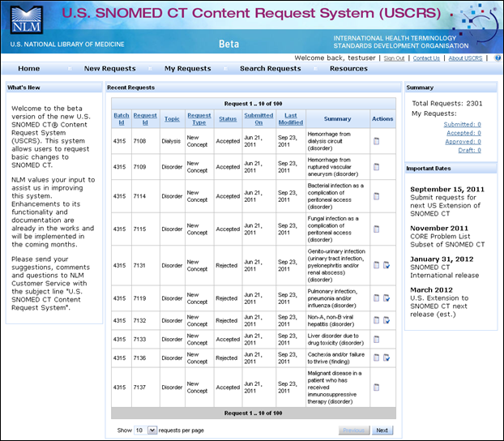The image size is (504, 441).
Task: Click 'Liver disorder due to drug toxicity' summary
Action: pyautogui.click(x=335, y=339)
